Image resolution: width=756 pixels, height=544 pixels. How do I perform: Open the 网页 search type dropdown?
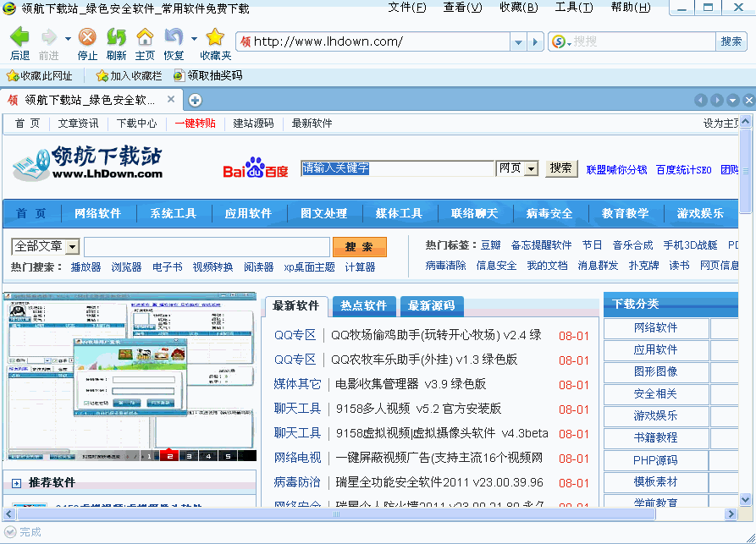[532, 168]
